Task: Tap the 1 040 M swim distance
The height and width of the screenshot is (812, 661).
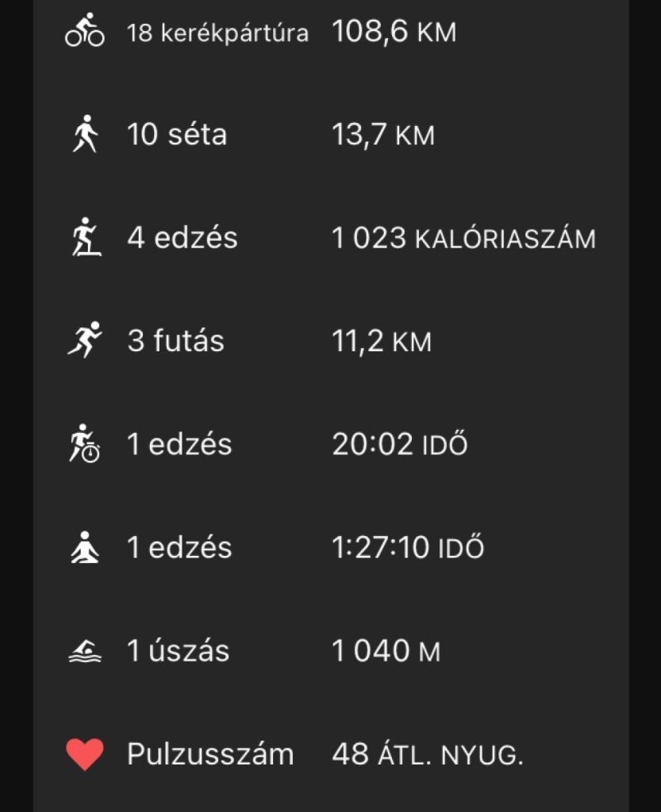Action: click(386, 652)
